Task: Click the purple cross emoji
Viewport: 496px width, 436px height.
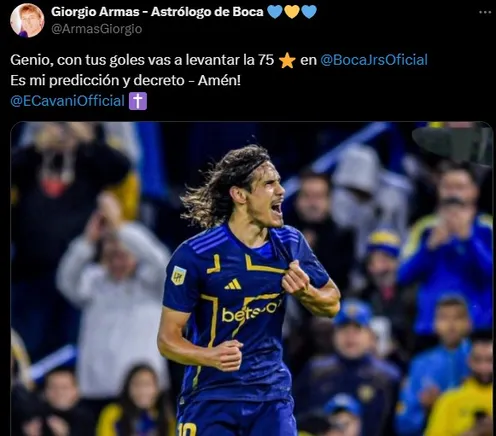Action: tap(138, 101)
